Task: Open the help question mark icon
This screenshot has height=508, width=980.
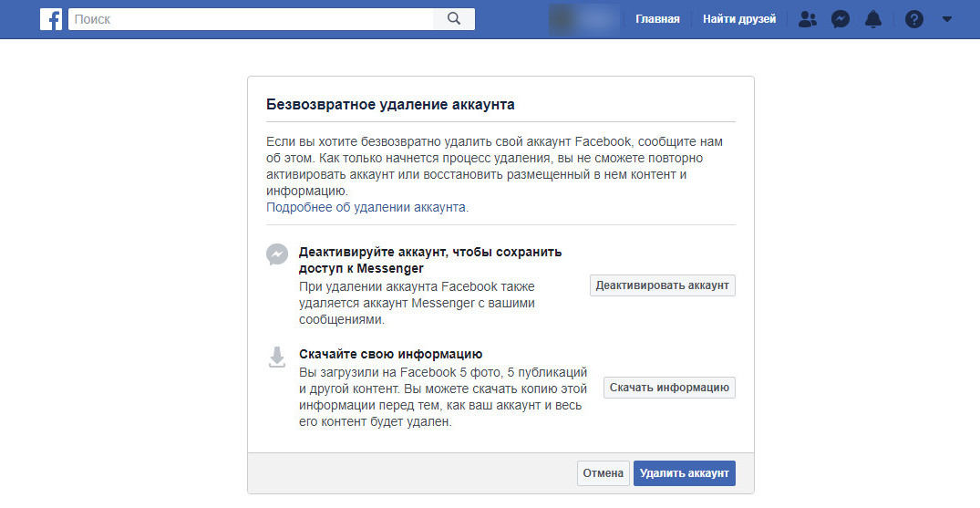Action: [913, 19]
